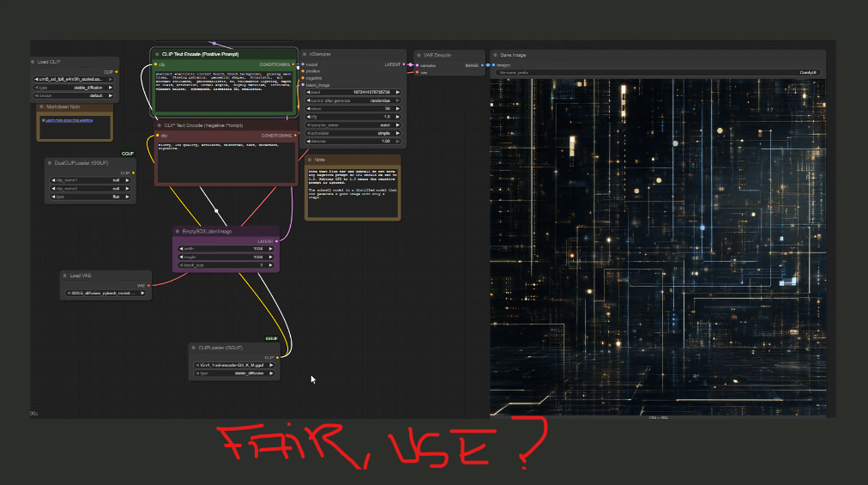This screenshot has height=485, width=868.
Task: Open the Learn more about this workflow link
Action: (69, 120)
